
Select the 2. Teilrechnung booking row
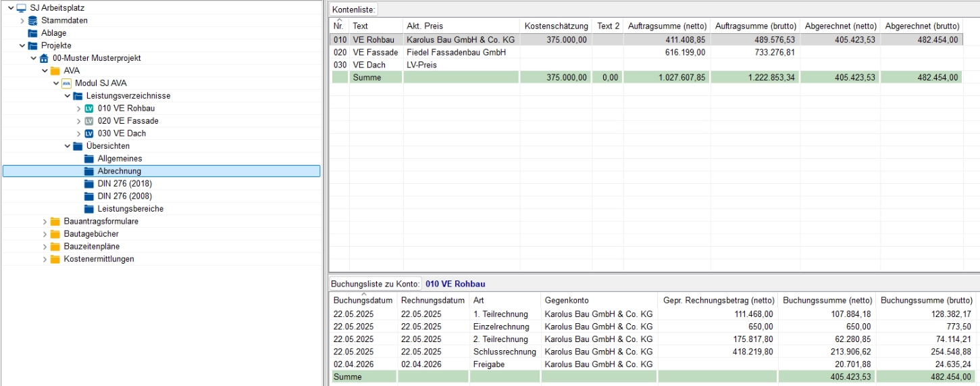point(652,339)
